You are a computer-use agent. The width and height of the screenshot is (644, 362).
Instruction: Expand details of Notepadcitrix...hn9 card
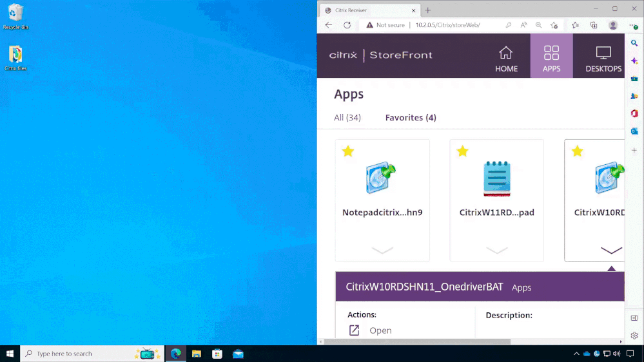tap(382, 250)
